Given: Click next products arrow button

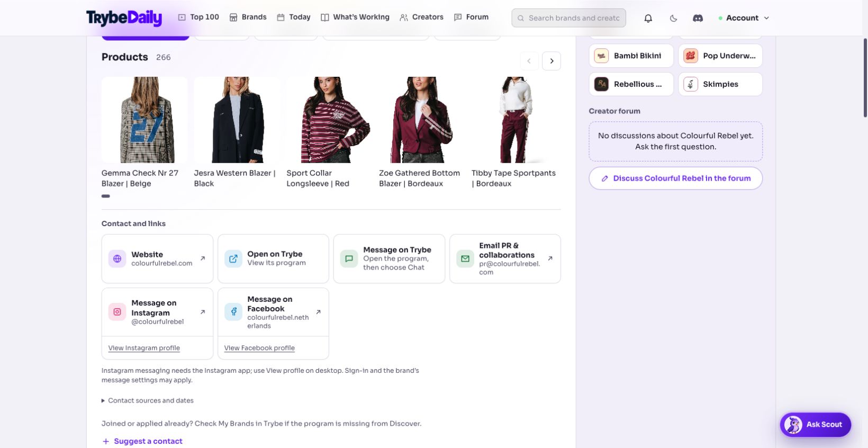Looking at the screenshot, I should 551,61.
